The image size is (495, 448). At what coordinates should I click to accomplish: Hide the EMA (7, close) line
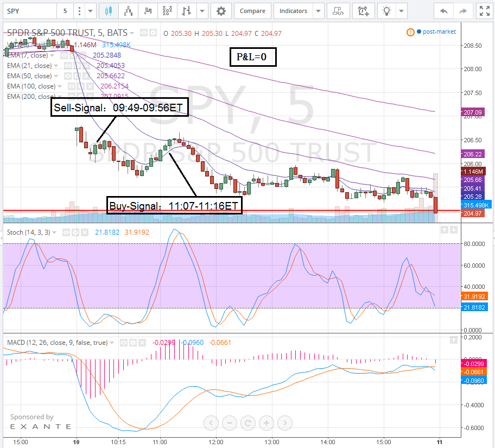pyautogui.click(x=64, y=55)
